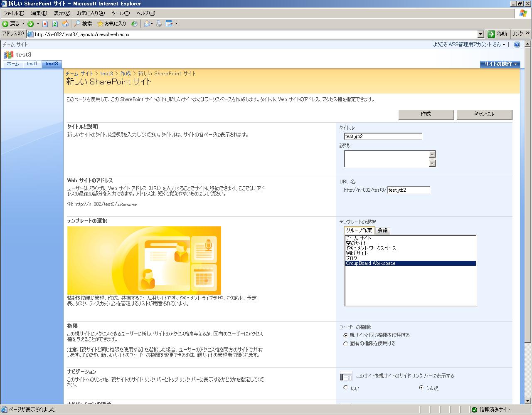Screen dimensions: 532x415
Task: Click the チーム サイト link at top left
Action: pos(15,44)
